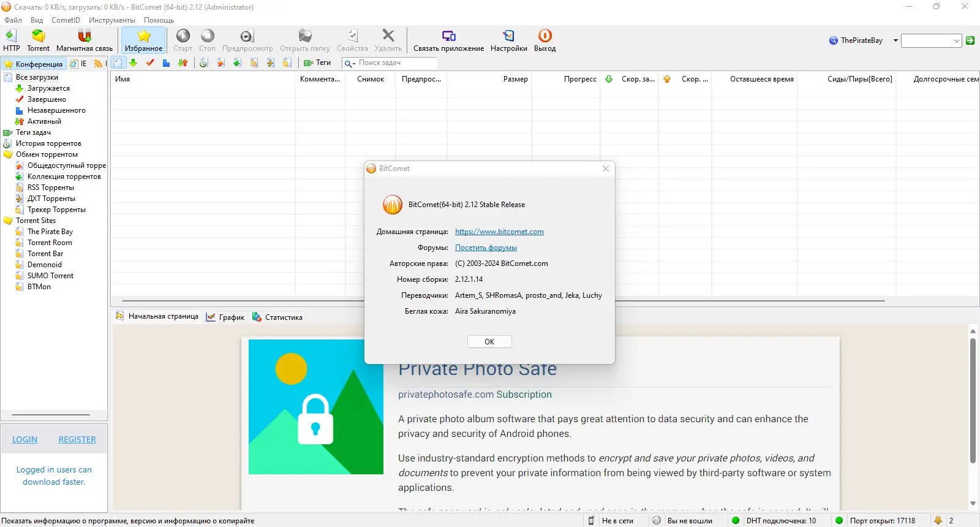
Task: Click the Оставшееся время column header
Action: [755, 79]
